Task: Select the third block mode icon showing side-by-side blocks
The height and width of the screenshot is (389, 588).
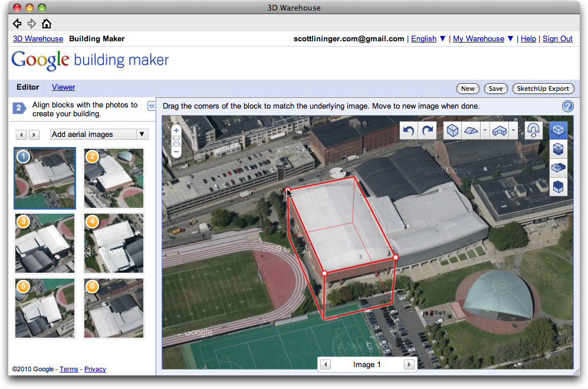Action: click(x=558, y=168)
